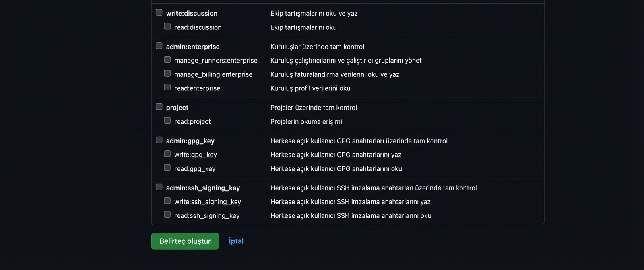644x270 pixels.
Task: Click the project scope description text
Action: click(314, 107)
